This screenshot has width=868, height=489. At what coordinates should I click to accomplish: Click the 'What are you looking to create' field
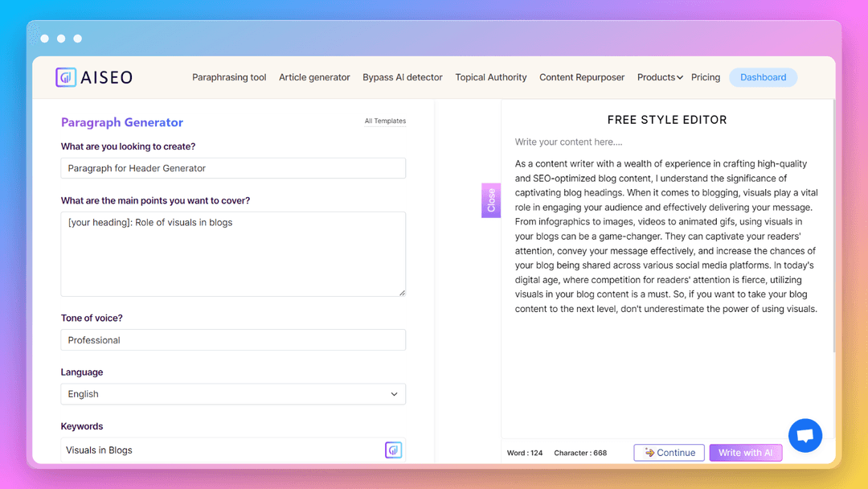[233, 168]
